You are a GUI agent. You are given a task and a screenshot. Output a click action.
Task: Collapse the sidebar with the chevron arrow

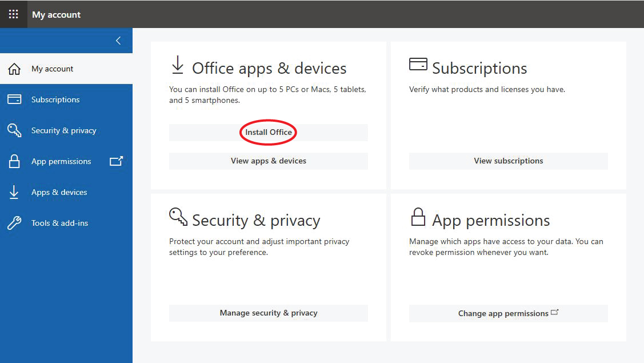[x=118, y=41]
